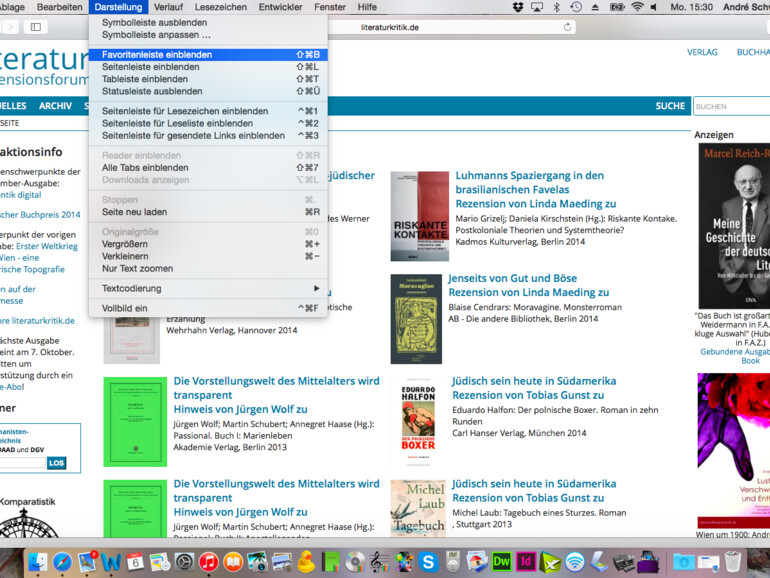Reload page with address bar icon

point(567,27)
